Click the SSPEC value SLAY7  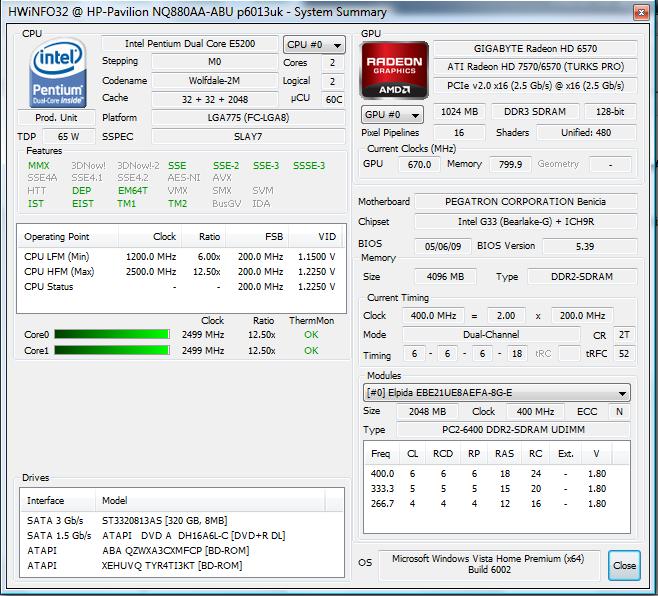248,136
